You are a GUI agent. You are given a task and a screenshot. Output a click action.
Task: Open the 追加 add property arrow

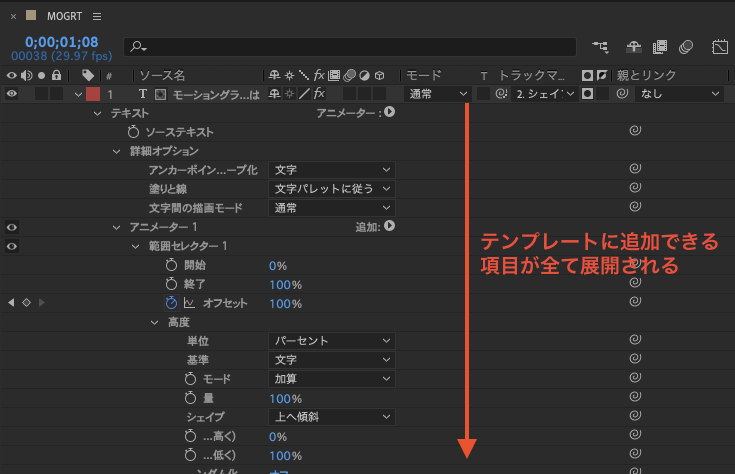(x=390, y=226)
